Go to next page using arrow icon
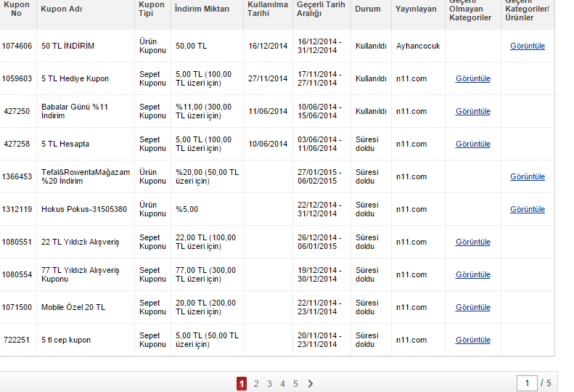 pos(311,384)
